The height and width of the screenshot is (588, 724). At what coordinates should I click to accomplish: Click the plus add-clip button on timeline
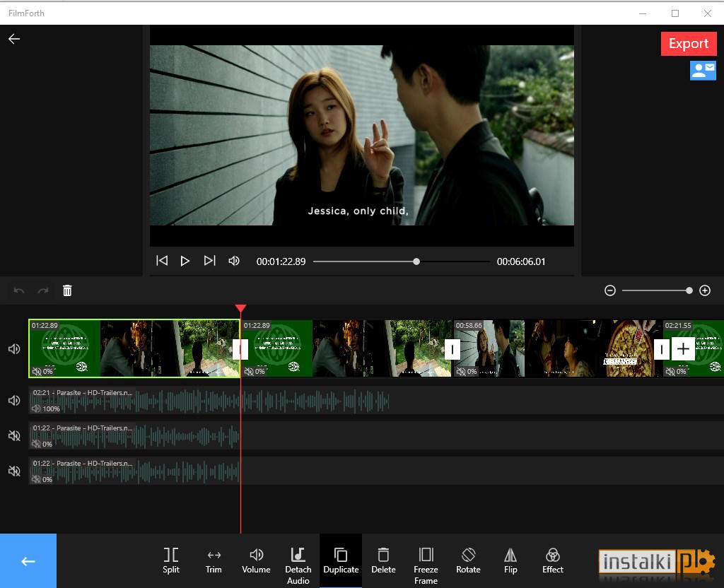coord(683,349)
